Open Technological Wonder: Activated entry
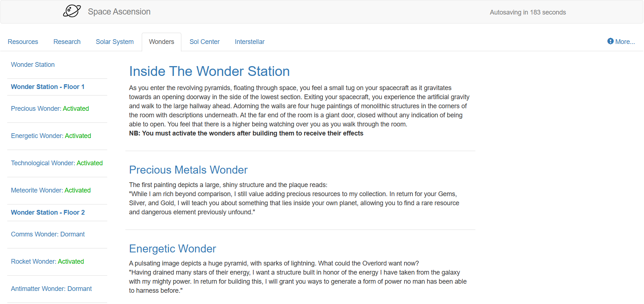 pyautogui.click(x=57, y=163)
